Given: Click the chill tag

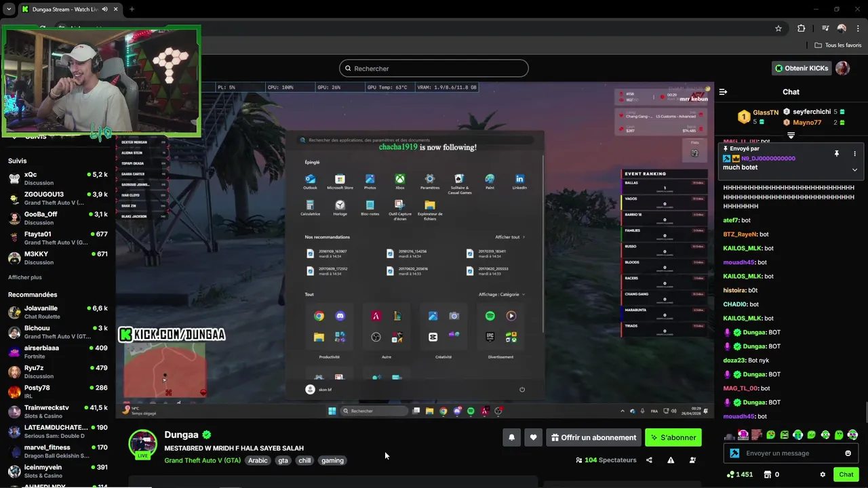Looking at the screenshot, I should click(304, 460).
